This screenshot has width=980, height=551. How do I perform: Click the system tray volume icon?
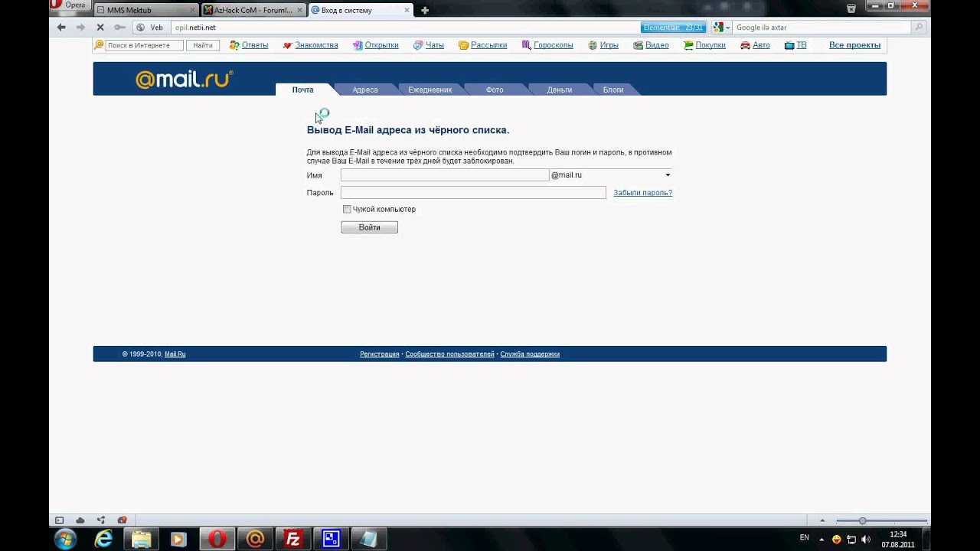pyautogui.click(x=866, y=539)
